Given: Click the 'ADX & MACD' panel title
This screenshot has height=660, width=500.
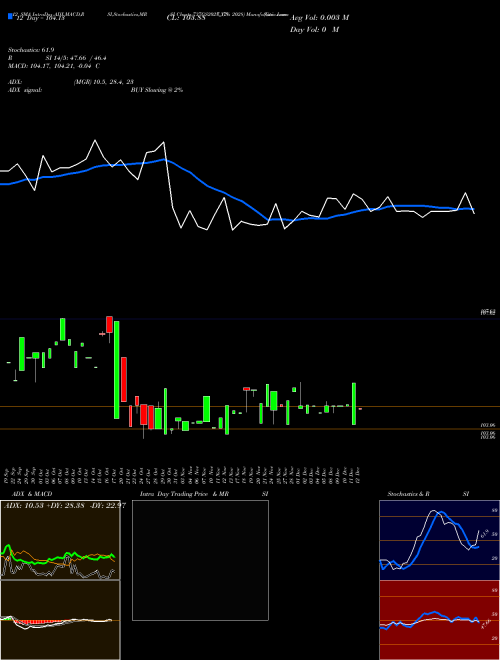Looking at the screenshot, I should [32, 494].
